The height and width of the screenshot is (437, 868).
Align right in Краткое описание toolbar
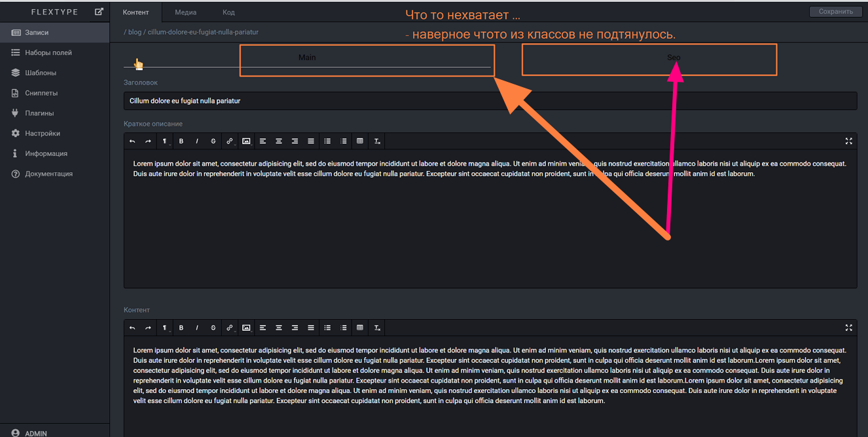(295, 141)
